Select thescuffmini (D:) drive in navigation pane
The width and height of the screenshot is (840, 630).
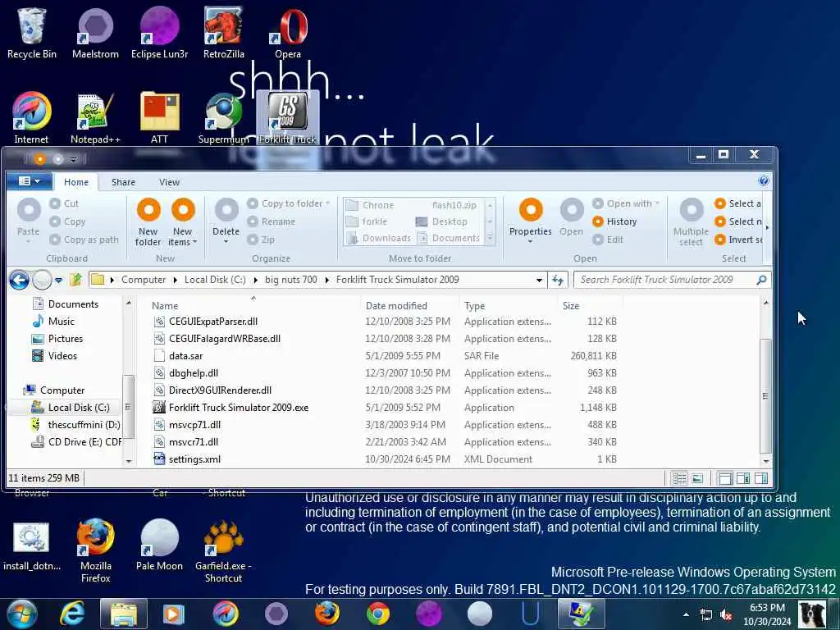point(75,425)
